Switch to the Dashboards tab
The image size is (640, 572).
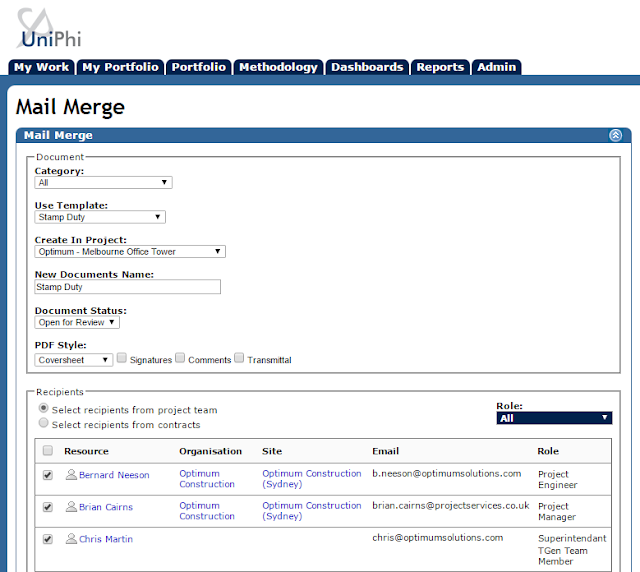pos(367,67)
